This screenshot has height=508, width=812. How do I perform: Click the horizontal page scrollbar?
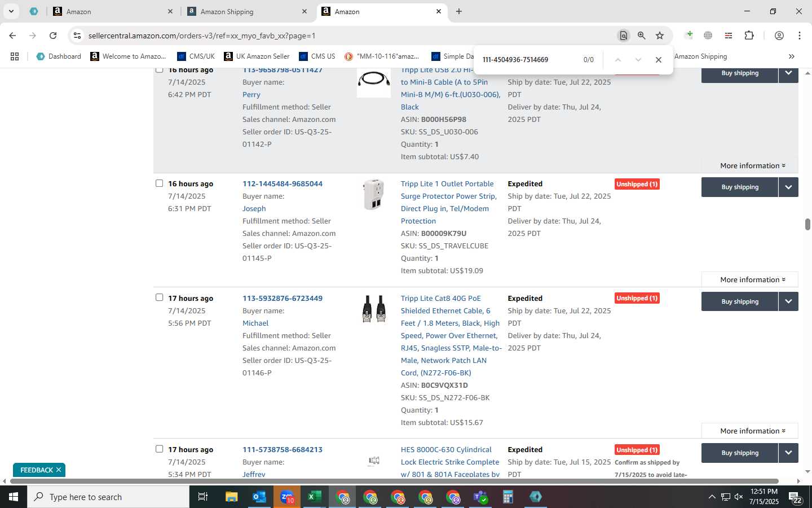pos(395,481)
